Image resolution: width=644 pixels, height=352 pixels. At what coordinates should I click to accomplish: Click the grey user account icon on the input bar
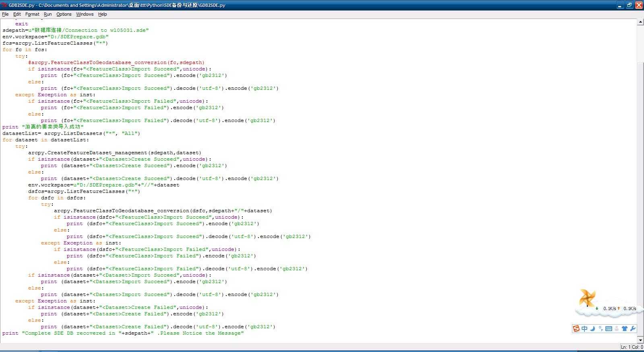pyautogui.click(x=617, y=329)
